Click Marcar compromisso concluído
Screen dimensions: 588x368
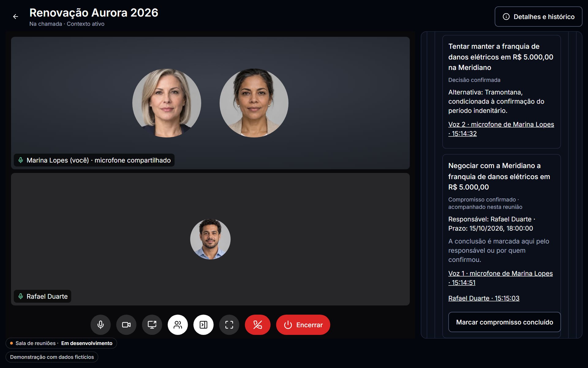[504, 322]
